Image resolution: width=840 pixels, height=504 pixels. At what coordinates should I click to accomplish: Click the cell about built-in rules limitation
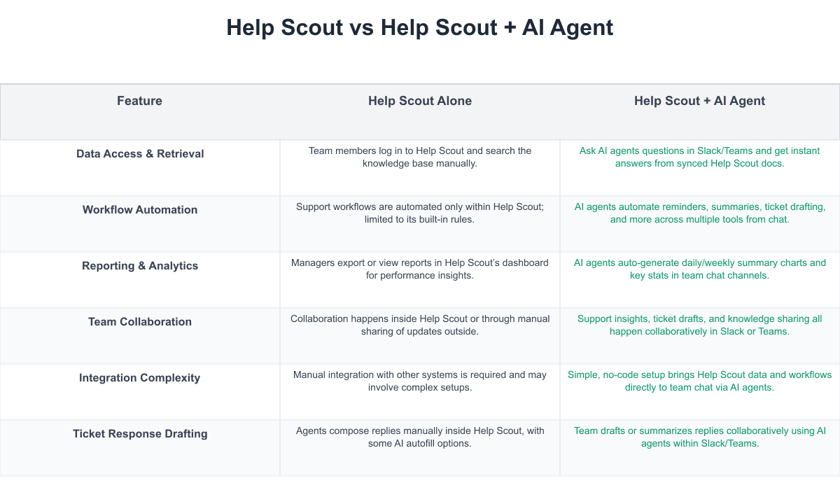point(420,213)
